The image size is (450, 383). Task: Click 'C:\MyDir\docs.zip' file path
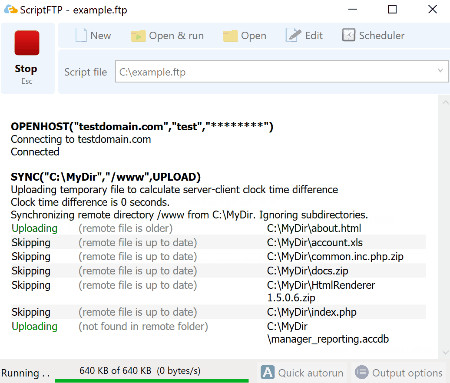[x=307, y=271]
